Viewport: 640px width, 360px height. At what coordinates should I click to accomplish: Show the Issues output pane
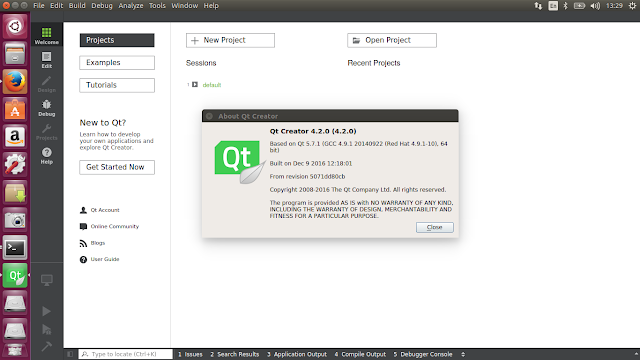[190, 354]
